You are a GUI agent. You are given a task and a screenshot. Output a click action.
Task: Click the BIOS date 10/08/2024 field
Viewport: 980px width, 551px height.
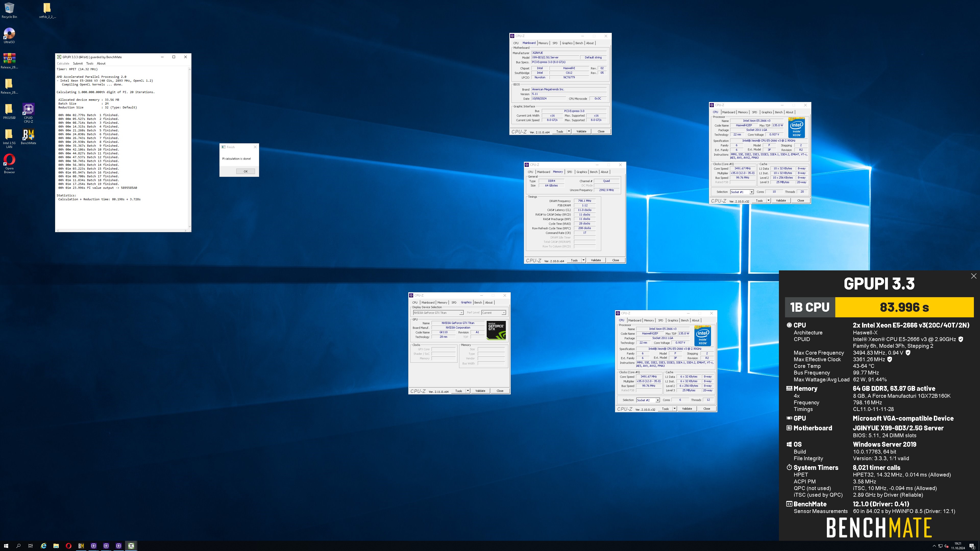click(548, 98)
